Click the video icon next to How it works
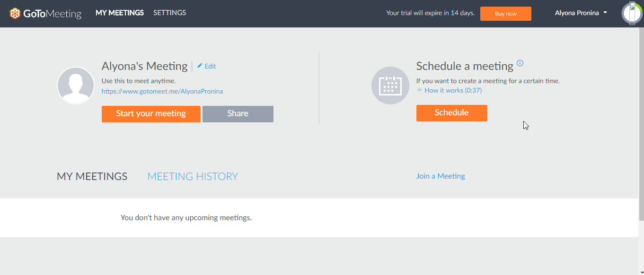This screenshot has height=275, width=644. [x=418, y=90]
